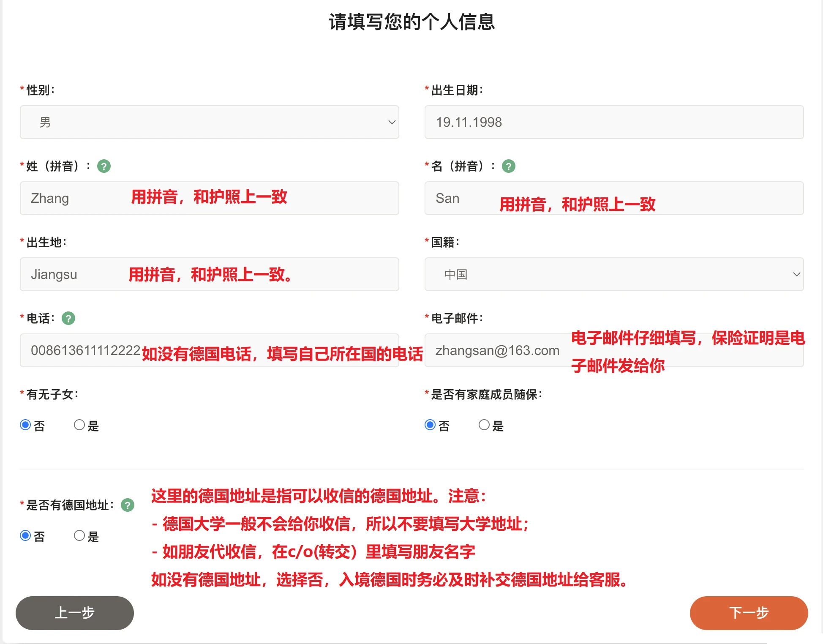Open help icon next to 电话
This screenshot has height=644, width=823.
click(x=68, y=318)
